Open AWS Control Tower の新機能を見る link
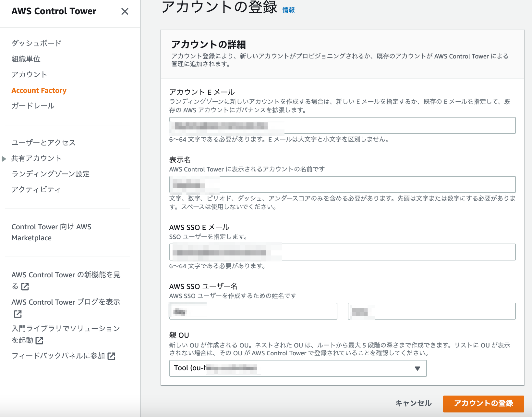 (x=66, y=280)
